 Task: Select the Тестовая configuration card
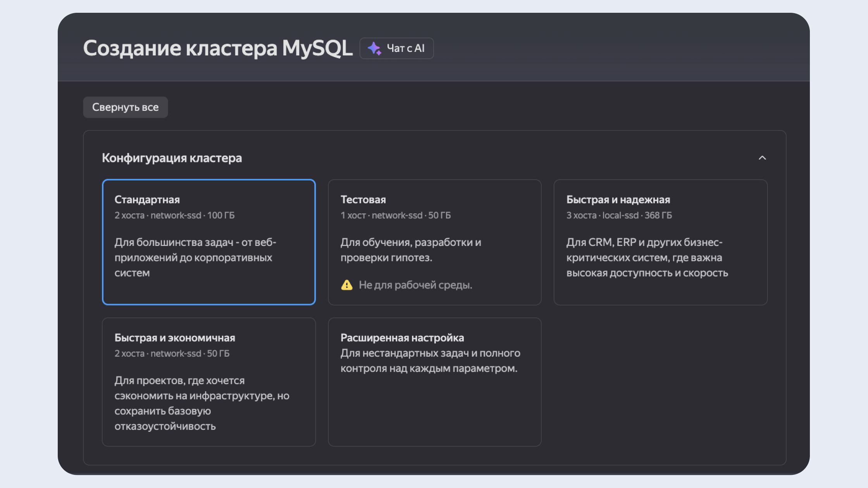point(434,242)
